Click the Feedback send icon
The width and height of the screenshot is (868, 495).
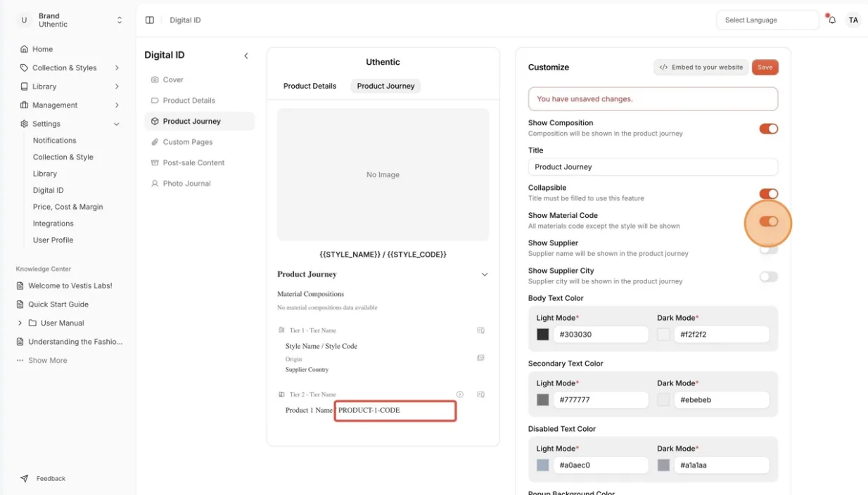pos(25,479)
